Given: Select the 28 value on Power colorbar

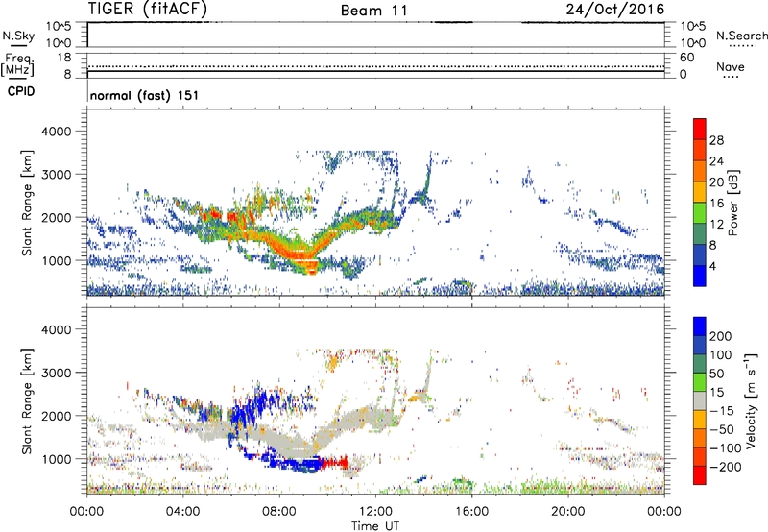Looking at the screenshot, I should 716,140.
